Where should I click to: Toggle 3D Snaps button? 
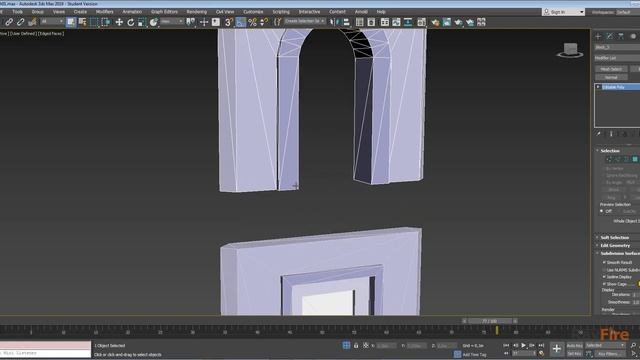coord(229,22)
